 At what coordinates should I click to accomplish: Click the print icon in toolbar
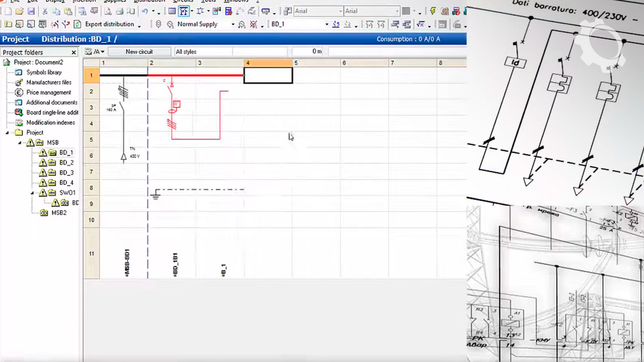point(120,11)
